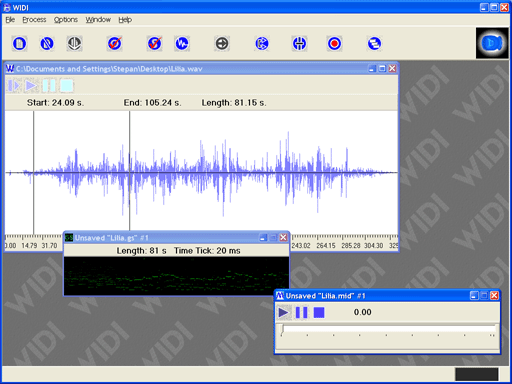512x384 pixels.
Task: Click the shield-shaped third toolbar icon
Action: pyautogui.click(x=74, y=44)
